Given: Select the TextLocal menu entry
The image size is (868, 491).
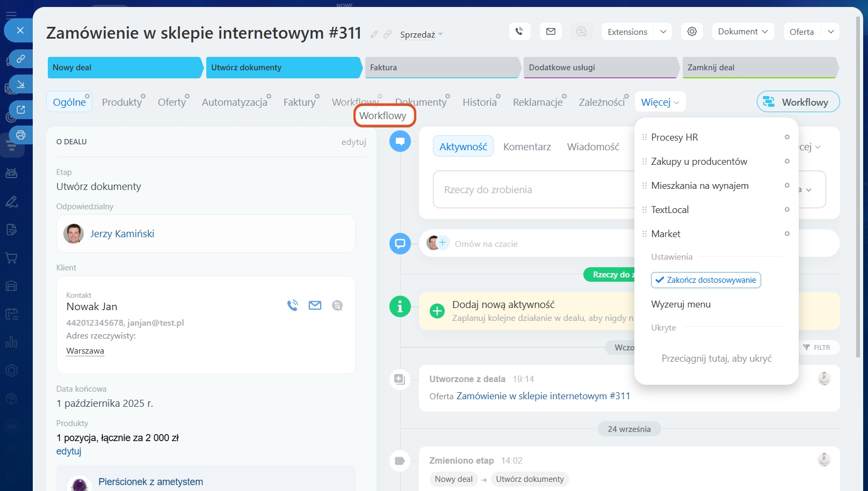Looking at the screenshot, I should point(670,210).
